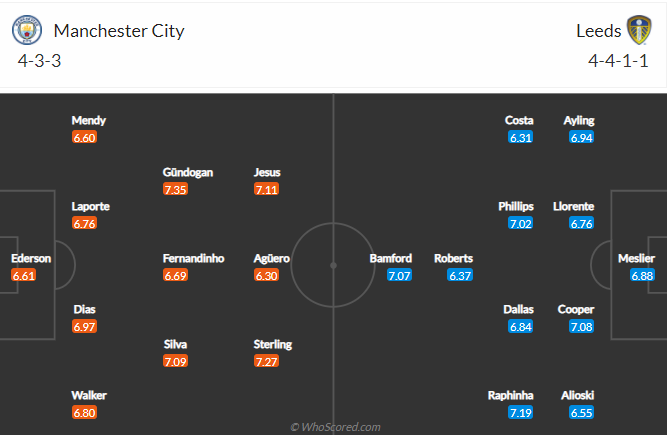Click Cooper's 7.08 rating badge
This screenshot has width=669, height=435.
[x=581, y=327]
